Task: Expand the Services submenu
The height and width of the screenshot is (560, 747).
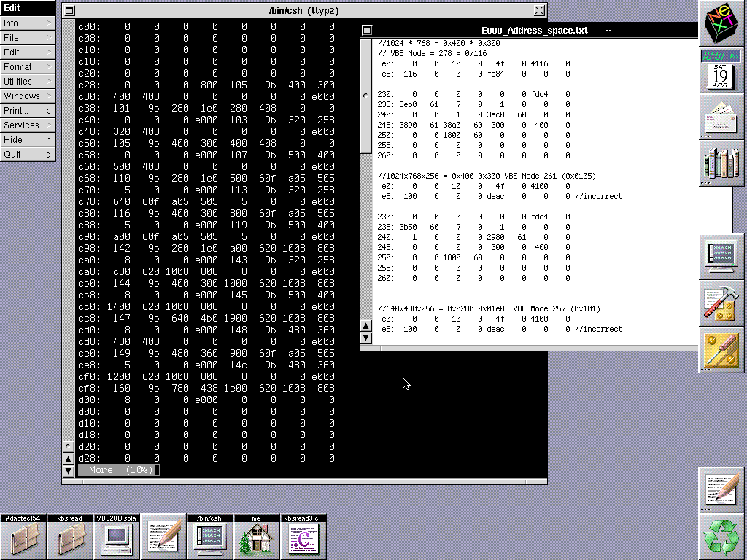Action: 28,125
